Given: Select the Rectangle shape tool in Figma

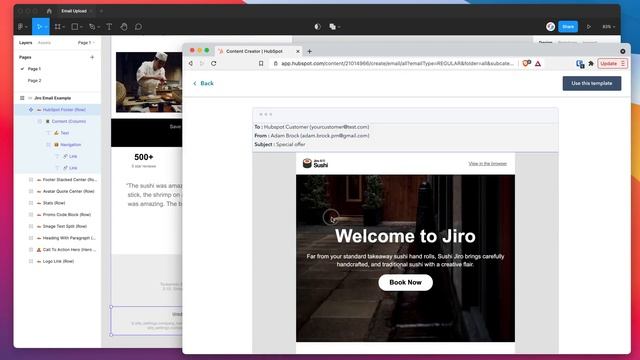Looking at the screenshot, I should click(75, 27).
